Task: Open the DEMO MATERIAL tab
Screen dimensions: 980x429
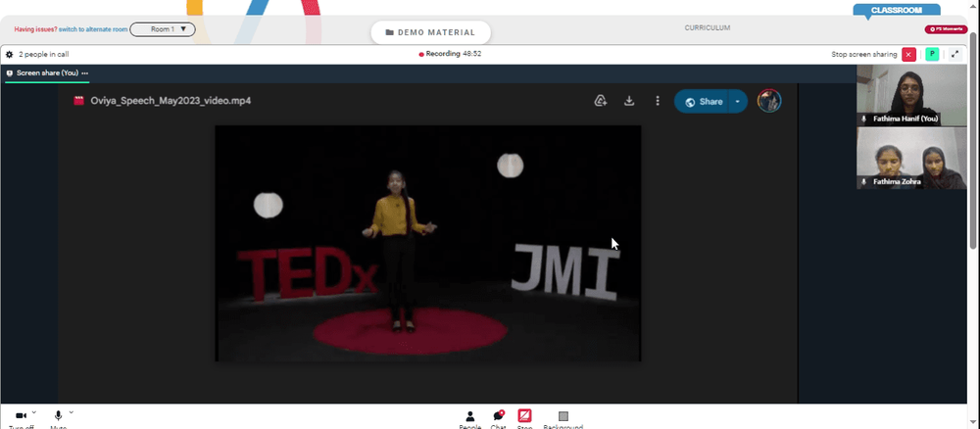Action: click(430, 32)
